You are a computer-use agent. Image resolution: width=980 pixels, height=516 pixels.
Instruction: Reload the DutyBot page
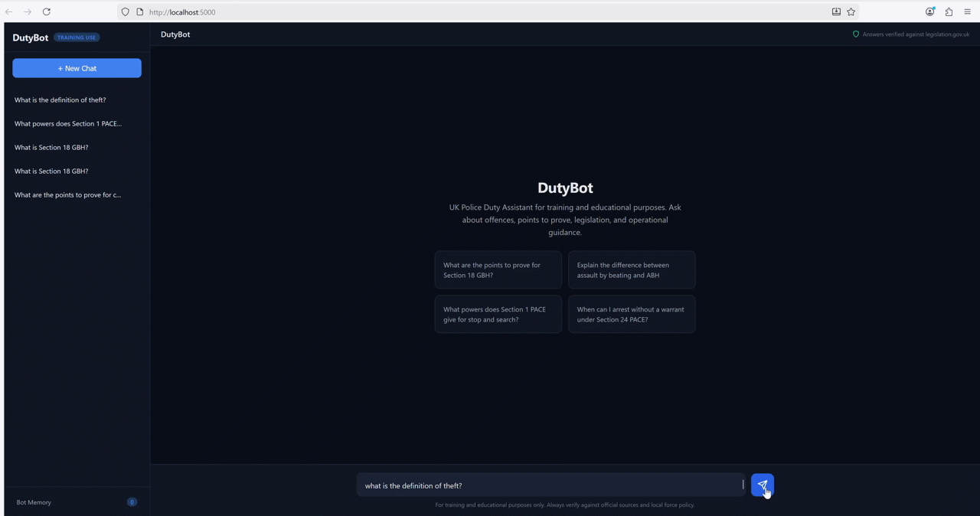(x=46, y=11)
